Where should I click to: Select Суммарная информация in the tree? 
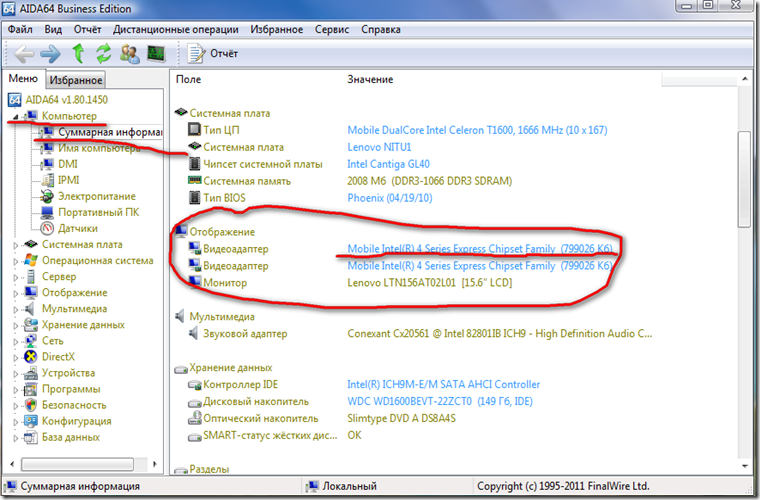(x=110, y=132)
